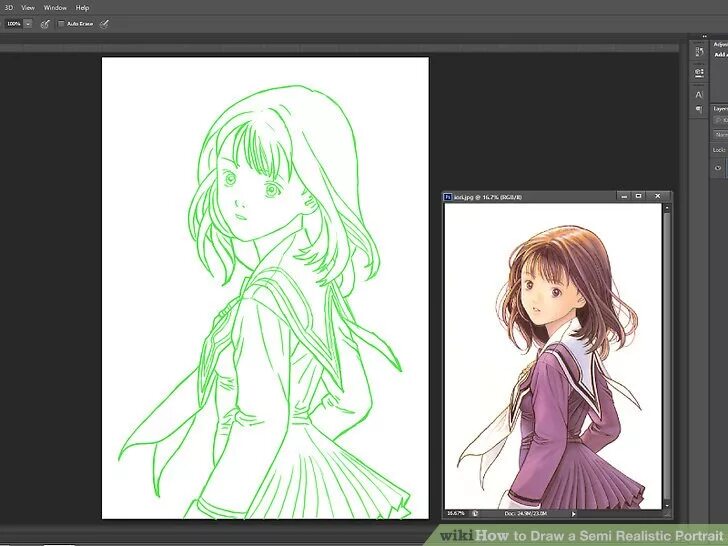This screenshot has height=546, width=728.
Task: Click the 'Lock:' label in Layers panel
Action: click(x=719, y=150)
